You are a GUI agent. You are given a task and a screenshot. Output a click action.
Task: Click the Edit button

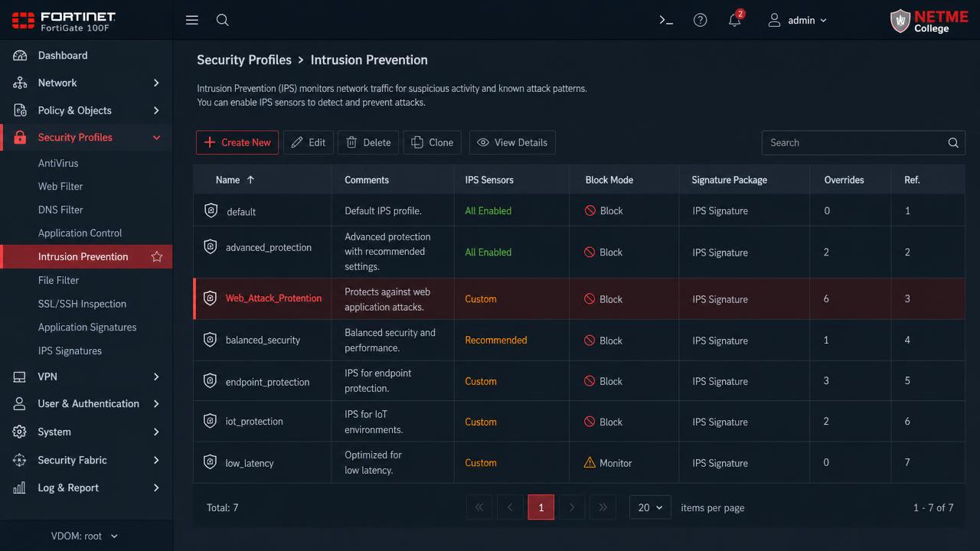pos(309,142)
